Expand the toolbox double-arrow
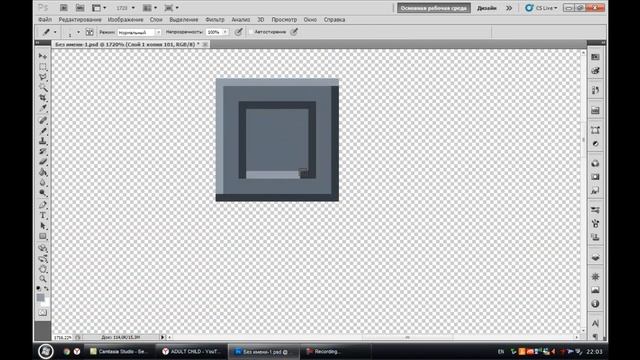The width and height of the screenshot is (640, 360). click(x=37, y=42)
